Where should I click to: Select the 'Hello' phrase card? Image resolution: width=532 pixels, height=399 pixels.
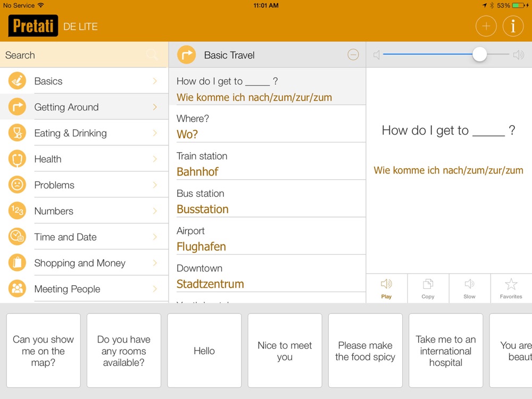click(x=204, y=351)
